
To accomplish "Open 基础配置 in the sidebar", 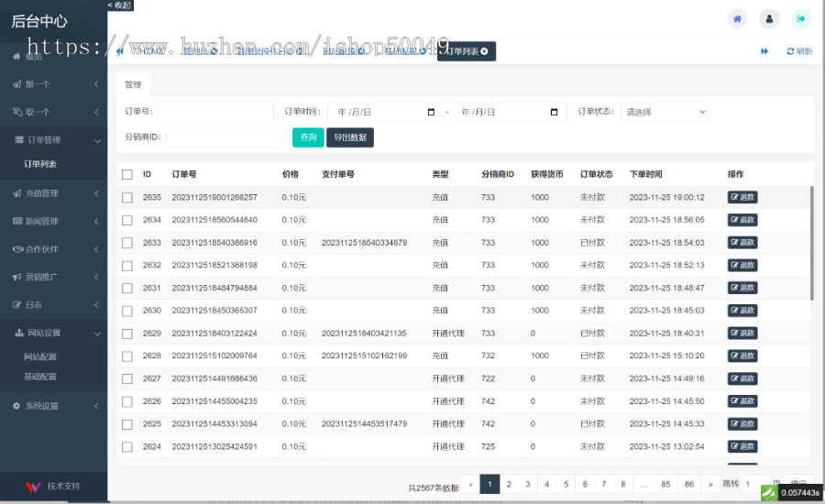I will pos(40,377).
